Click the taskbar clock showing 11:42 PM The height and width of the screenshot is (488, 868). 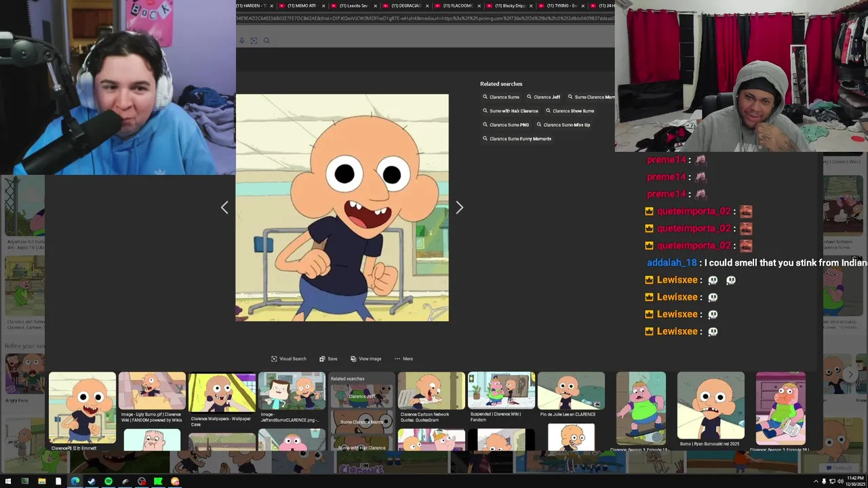coord(856,481)
